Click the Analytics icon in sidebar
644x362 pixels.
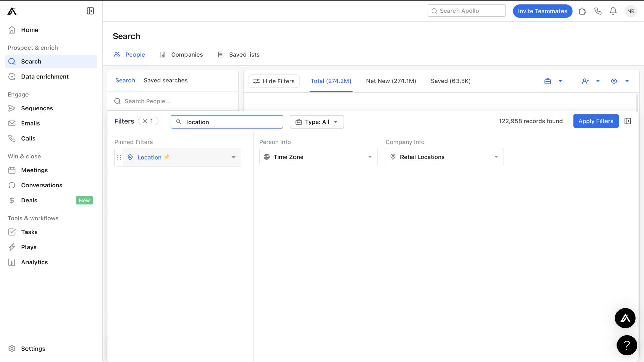tap(11, 262)
